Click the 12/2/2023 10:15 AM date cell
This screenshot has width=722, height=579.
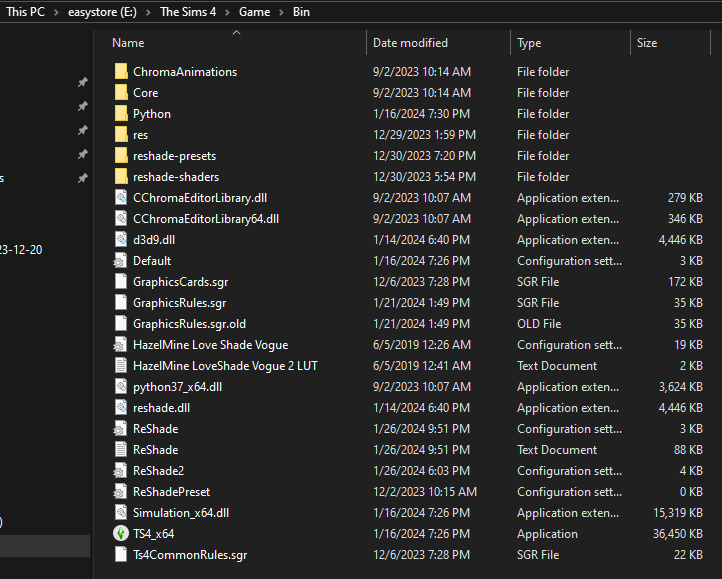click(425, 491)
